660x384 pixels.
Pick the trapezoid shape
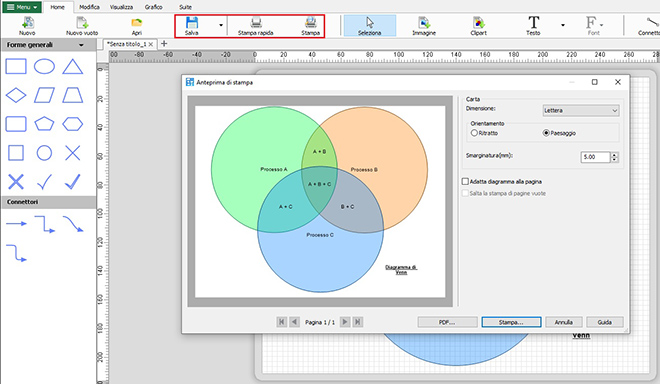[73, 95]
